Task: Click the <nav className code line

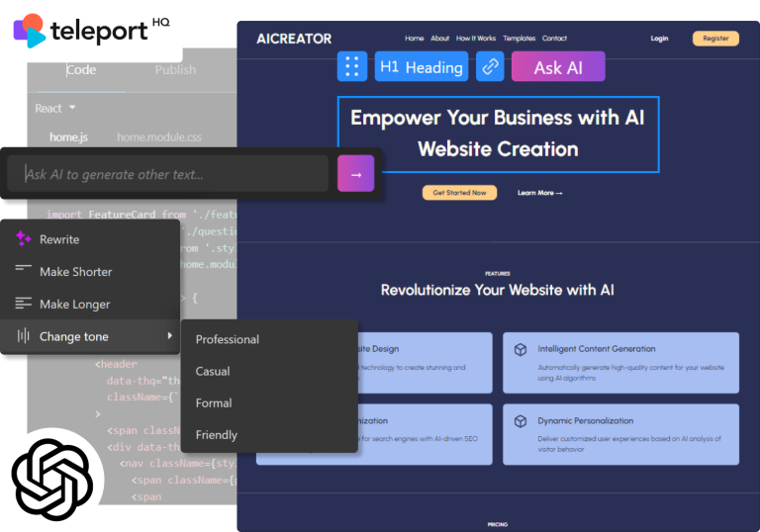Action: click(178, 464)
